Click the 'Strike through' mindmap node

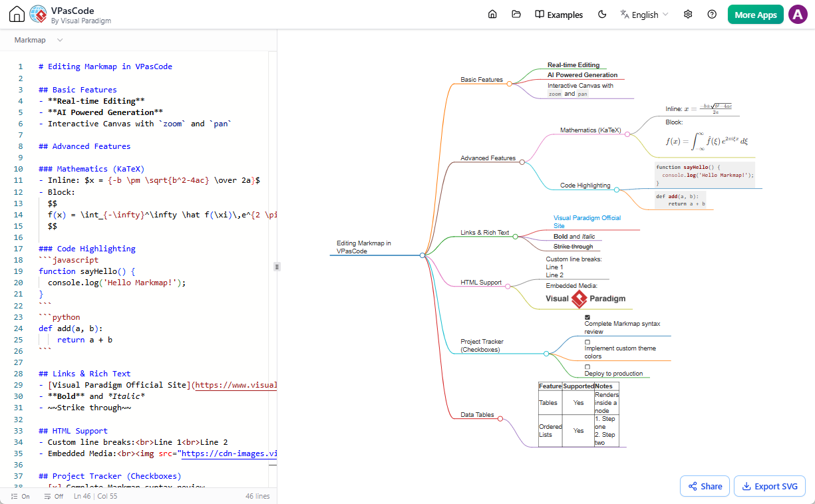573,247
